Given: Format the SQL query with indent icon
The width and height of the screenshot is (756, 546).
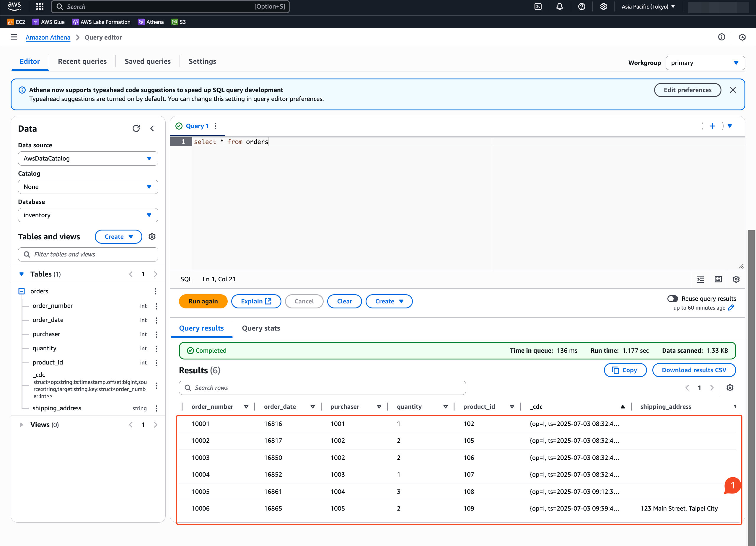Looking at the screenshot, I should click(700, 279).
